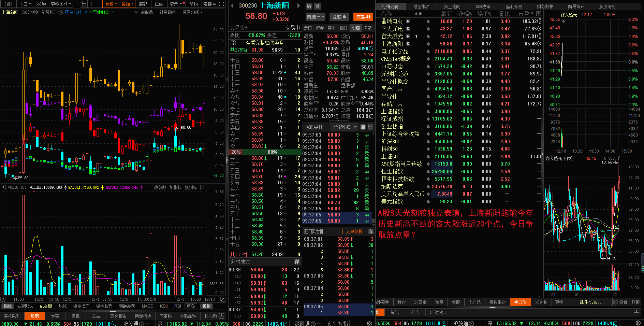Open 财务数据 tab in the top bar
This screenshot has height=326, width=644.
[545, 6]
